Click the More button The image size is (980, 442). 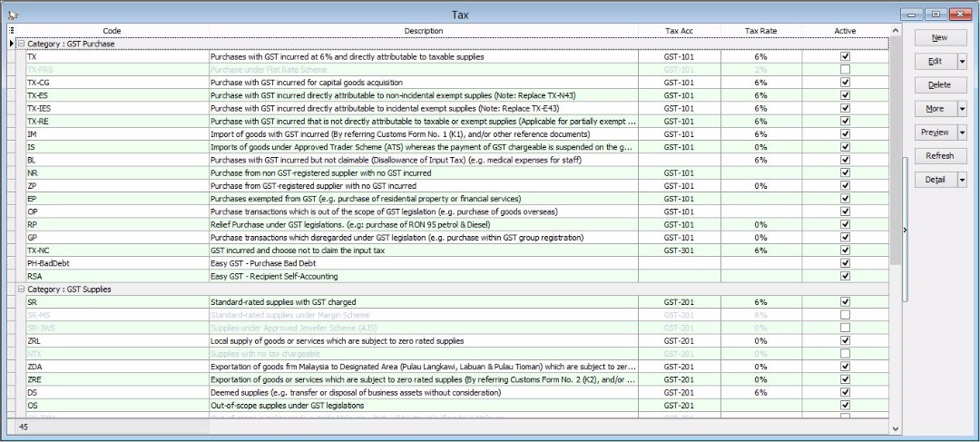click(935, 109)
